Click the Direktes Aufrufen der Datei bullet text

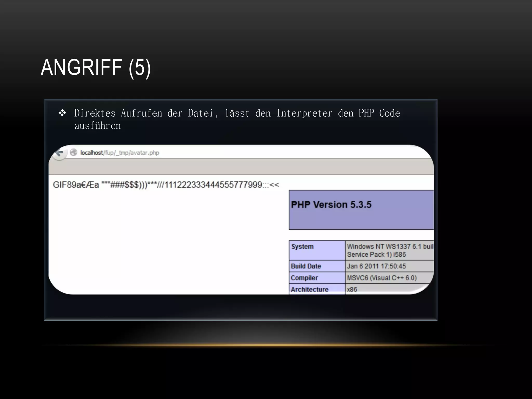click(x=237, y=119)
